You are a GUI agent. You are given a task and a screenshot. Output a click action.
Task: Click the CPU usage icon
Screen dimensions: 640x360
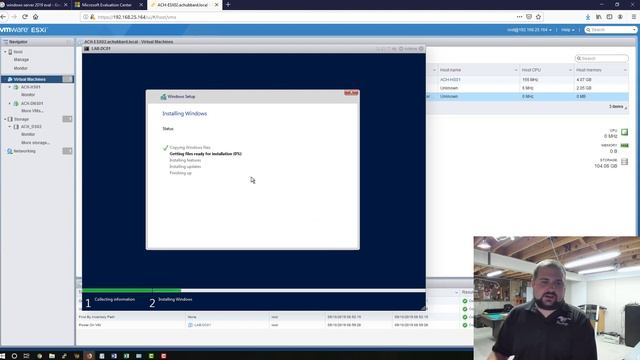click(x=624, y=132)
